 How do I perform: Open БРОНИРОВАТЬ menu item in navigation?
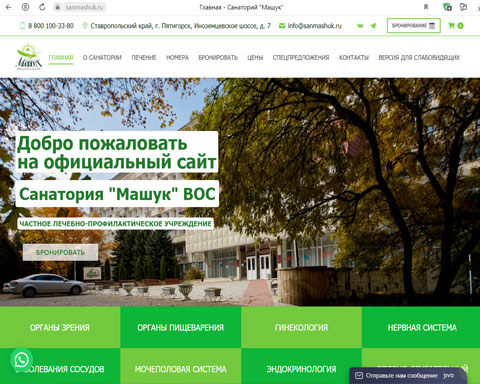(x=218, y=57)
